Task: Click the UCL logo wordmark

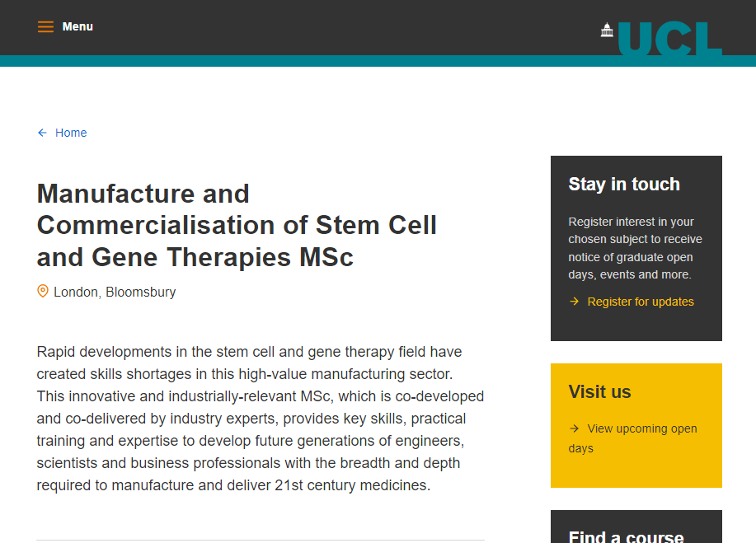Action: 669,39
